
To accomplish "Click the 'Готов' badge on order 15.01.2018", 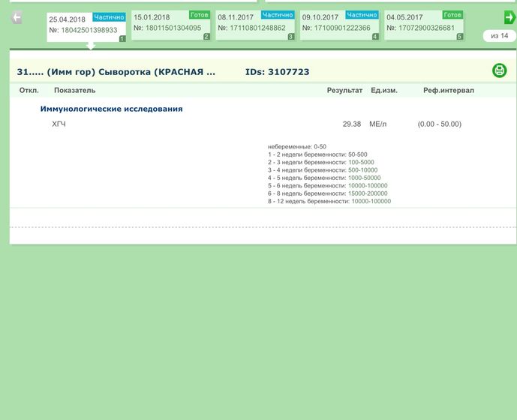I will [200, 15].
